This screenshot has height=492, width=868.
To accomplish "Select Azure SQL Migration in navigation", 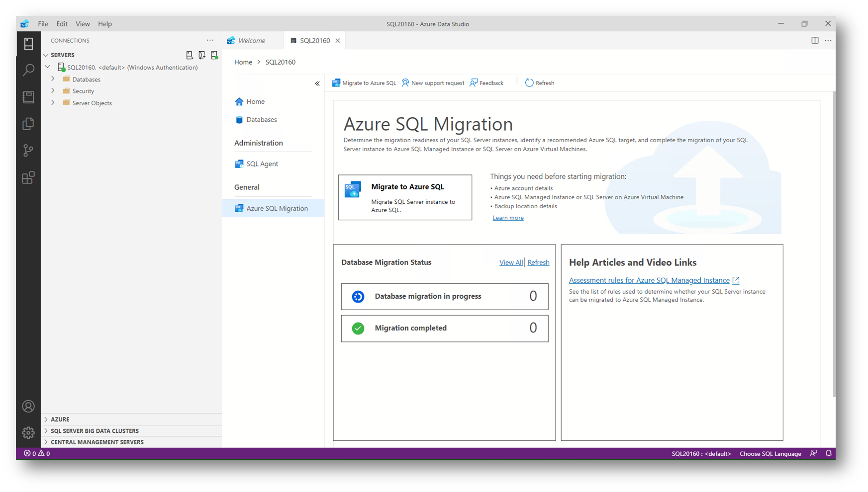I will click(273, 208).
